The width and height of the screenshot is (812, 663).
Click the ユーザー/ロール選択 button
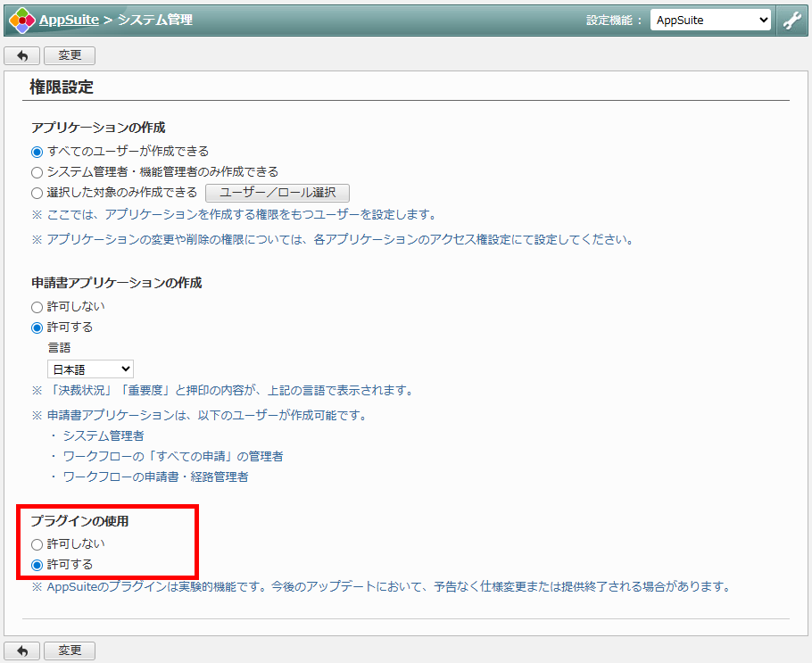(x=278, y=193)
